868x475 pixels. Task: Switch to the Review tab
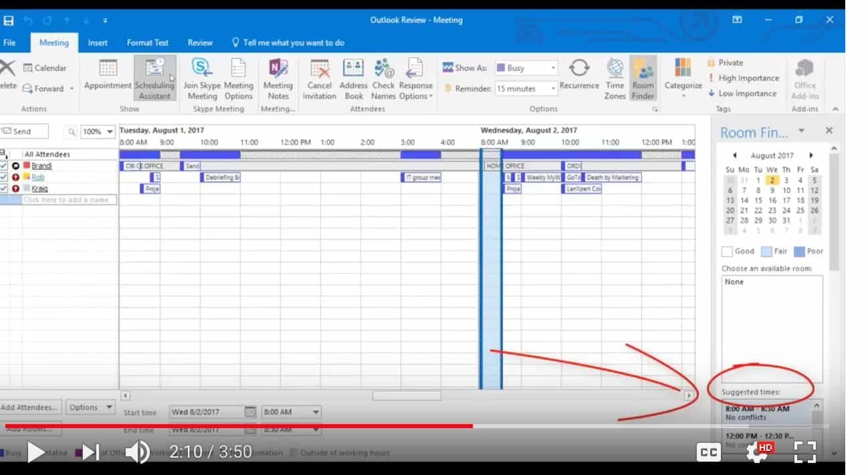(200, 42)
